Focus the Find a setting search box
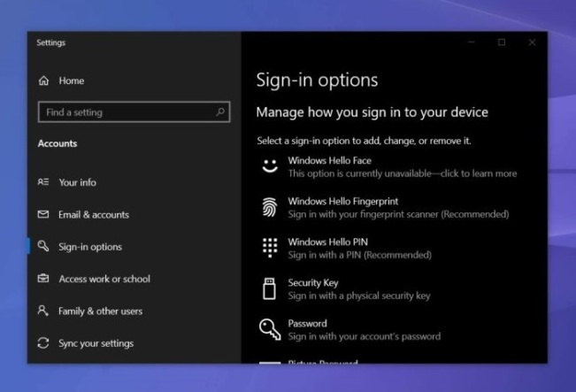 (124, 112)
